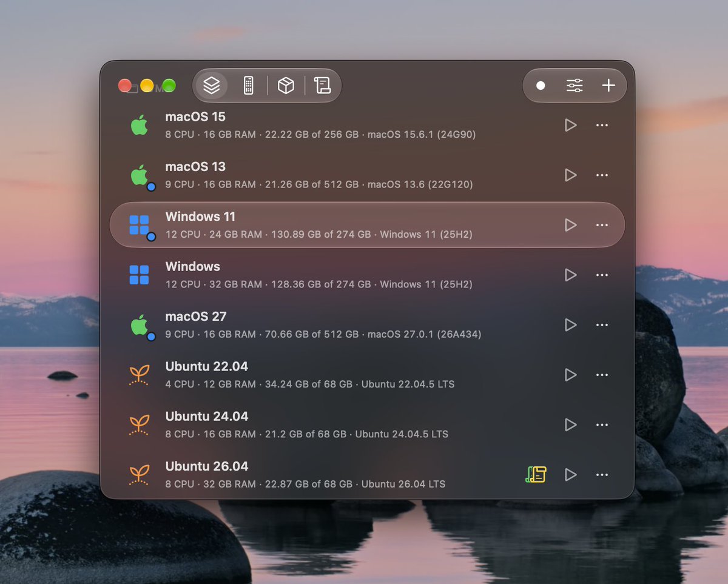Viewport: 728px width, 584px height.
Task: Open the scroll scripts tab icon
Action: (322, 86)
